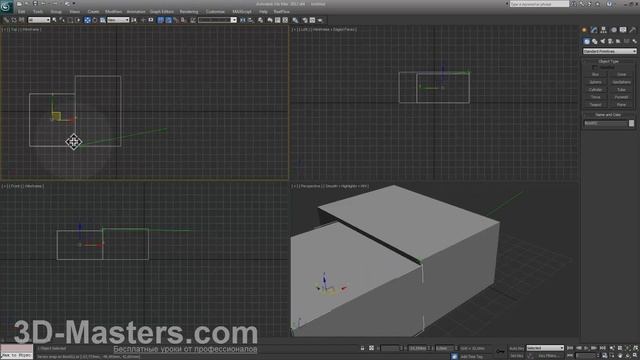This screenshot has width=640, height=360.
Task: Click the Bind to Space Warp icon
Action: click(21, 20)
